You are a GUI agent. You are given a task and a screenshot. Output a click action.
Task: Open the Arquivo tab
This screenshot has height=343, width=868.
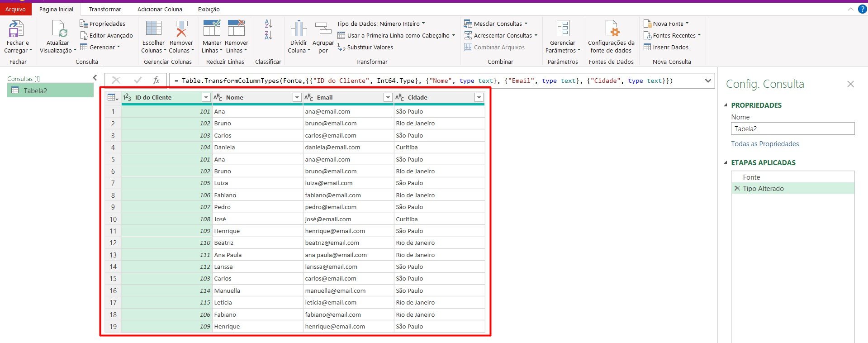click(16, 9)
